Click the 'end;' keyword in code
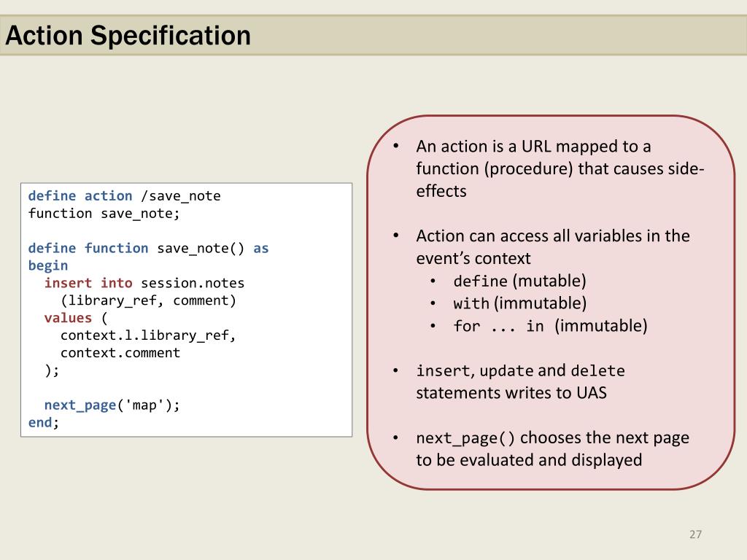The width and height of the screenshot is (747, 560). pos(43,422)
